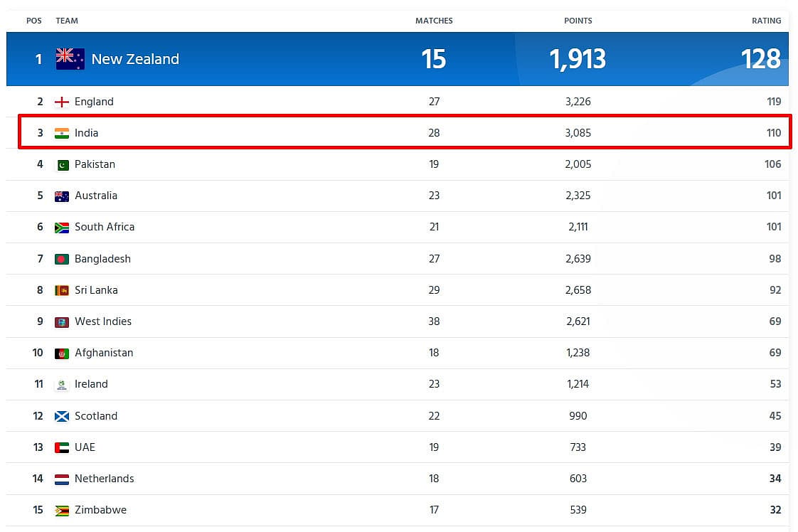Image resolution: width=798 pixels, height=532 pixels.
Task: Click the Sri Lanka flag icon
Action: (x=62, y=291)
